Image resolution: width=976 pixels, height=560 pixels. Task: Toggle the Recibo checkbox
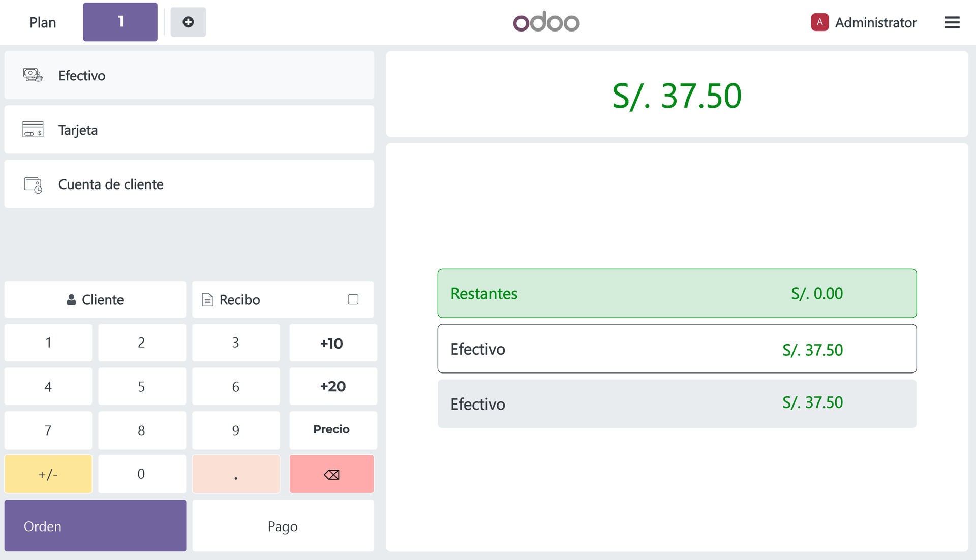[x=353, y=299]
